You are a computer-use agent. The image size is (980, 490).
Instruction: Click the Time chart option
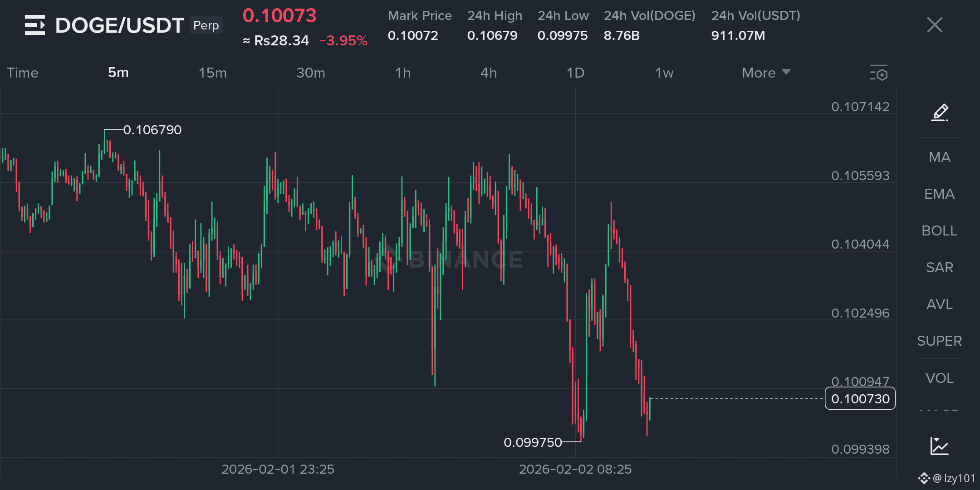coord(22,73)
